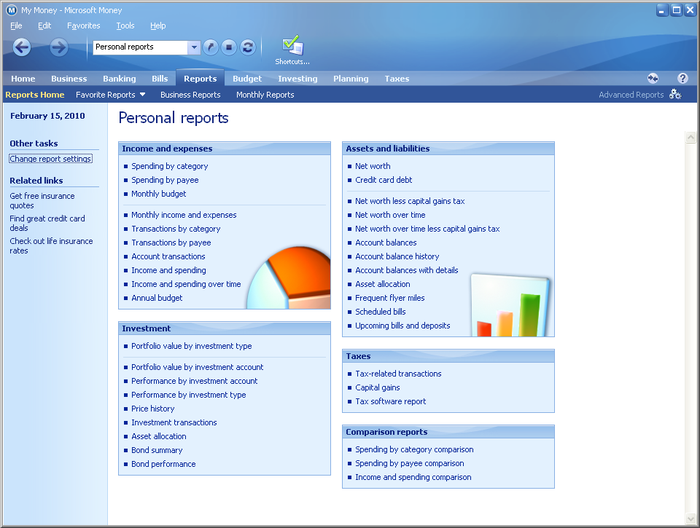Click the scrollbar up arrow
Viewport: 700px width, 528px height.
click(691, 137)
